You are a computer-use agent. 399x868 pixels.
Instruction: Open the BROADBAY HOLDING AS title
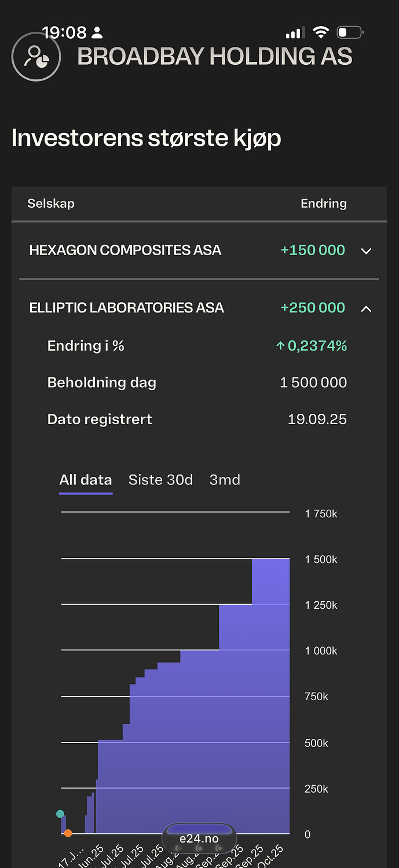tap(215, 57)
